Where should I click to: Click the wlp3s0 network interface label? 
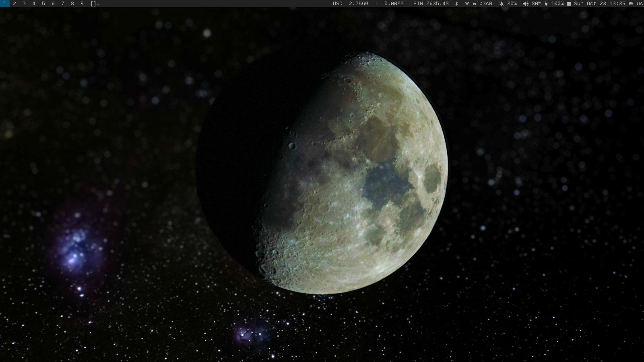[482, 4]
